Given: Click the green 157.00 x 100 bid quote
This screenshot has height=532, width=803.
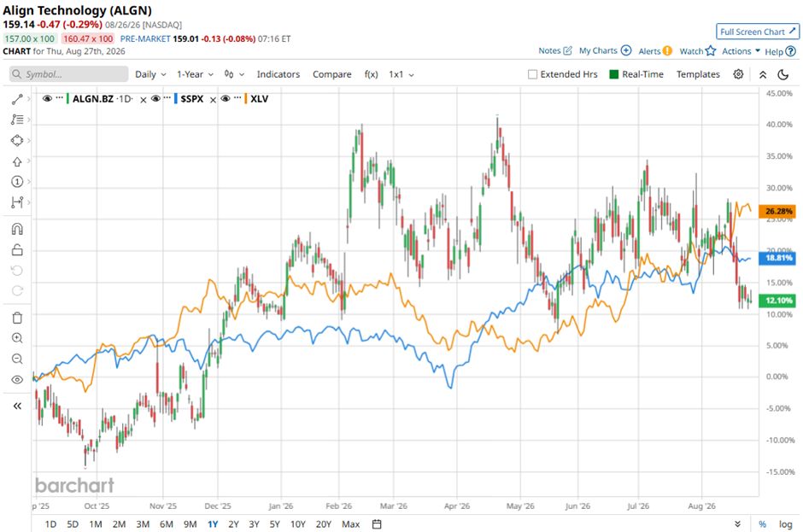Looking at the screenshot, I should [x=30, y=38].
